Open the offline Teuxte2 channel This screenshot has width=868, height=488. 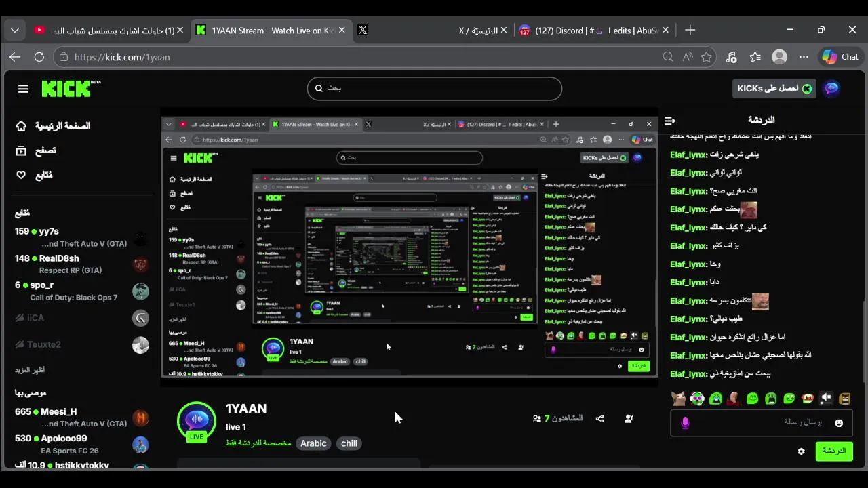[x=81, y=344]
